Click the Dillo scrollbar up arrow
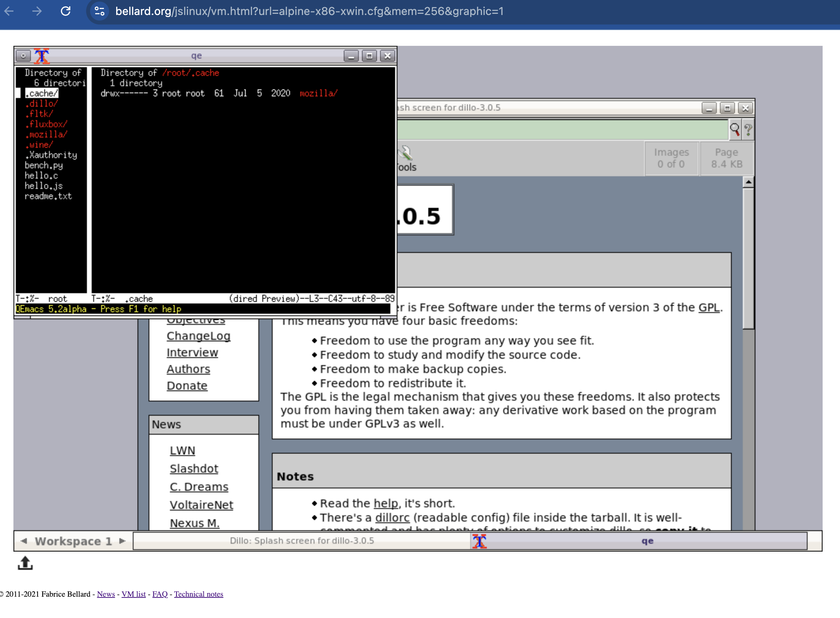This screenshot has width=840, height=618. [x=748, y=182]
